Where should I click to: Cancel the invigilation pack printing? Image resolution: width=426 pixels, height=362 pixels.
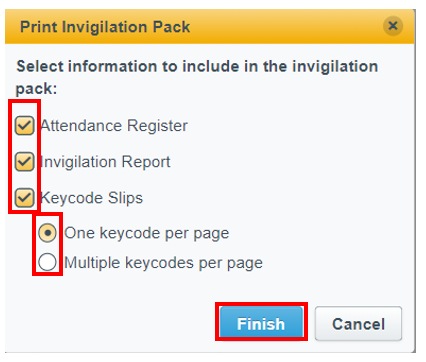(x=358, y=324)
